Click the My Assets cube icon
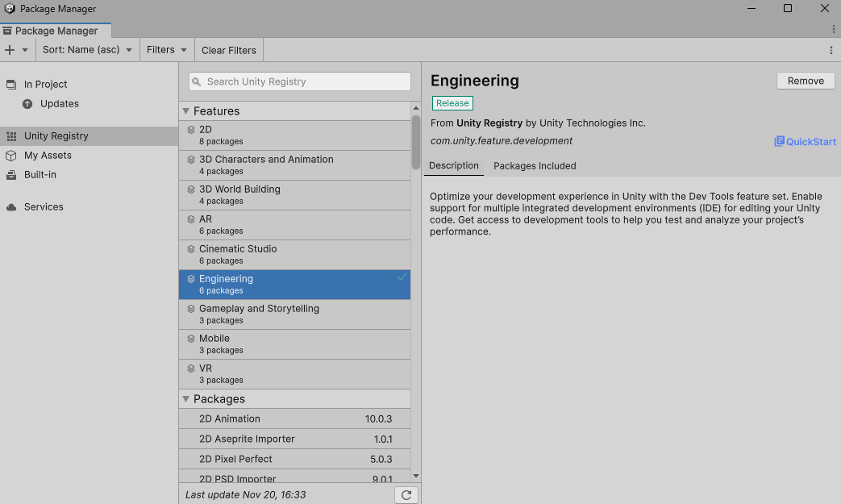Viewport: 841px width, 504px height. tap(11, 156)
